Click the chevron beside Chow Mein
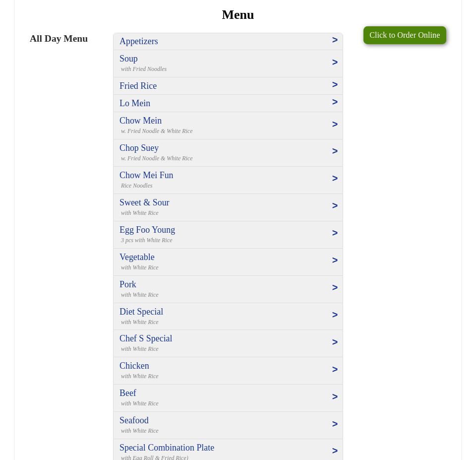476x460 pixels. (x=335, y=125)
